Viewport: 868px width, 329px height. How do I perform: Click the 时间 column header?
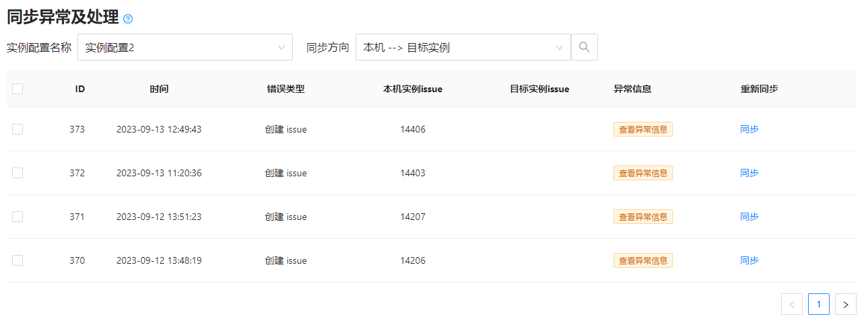pyautogui.click(x=159, y=89)
